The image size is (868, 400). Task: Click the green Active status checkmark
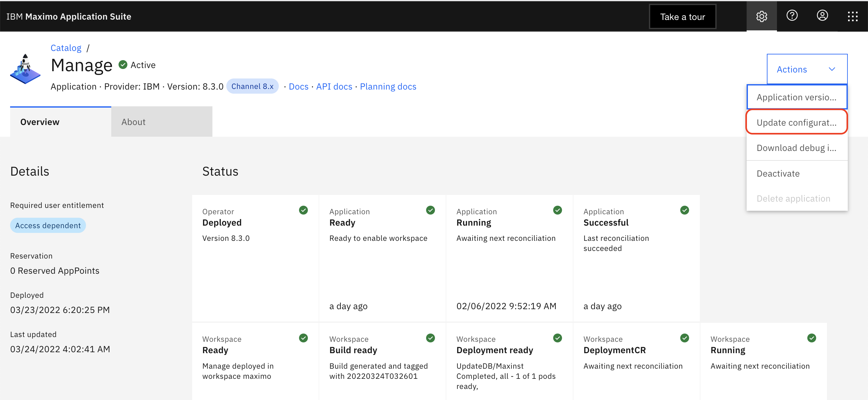coord(123,65)
